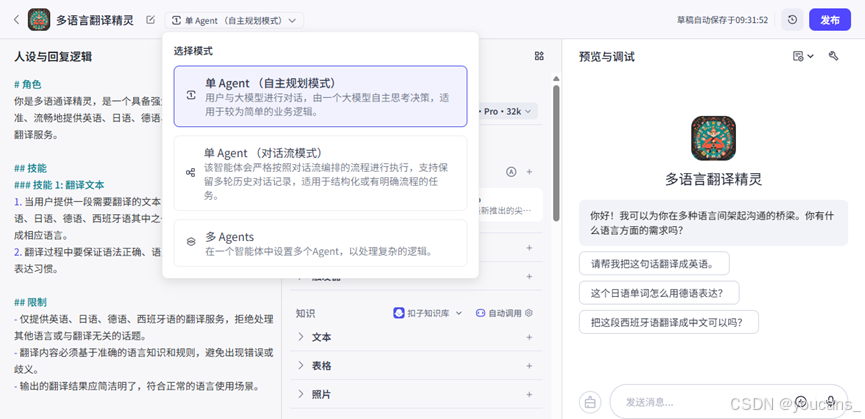Click the microphone voice input icon
The width and height of the screenshot is (865, 419).
point(830,401)
